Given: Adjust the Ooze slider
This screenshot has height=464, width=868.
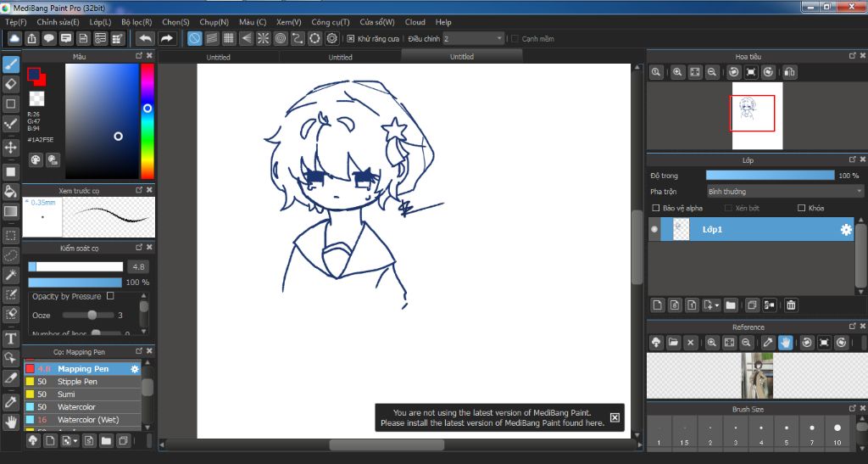Looking at the screenshot, I should [92, 315].
